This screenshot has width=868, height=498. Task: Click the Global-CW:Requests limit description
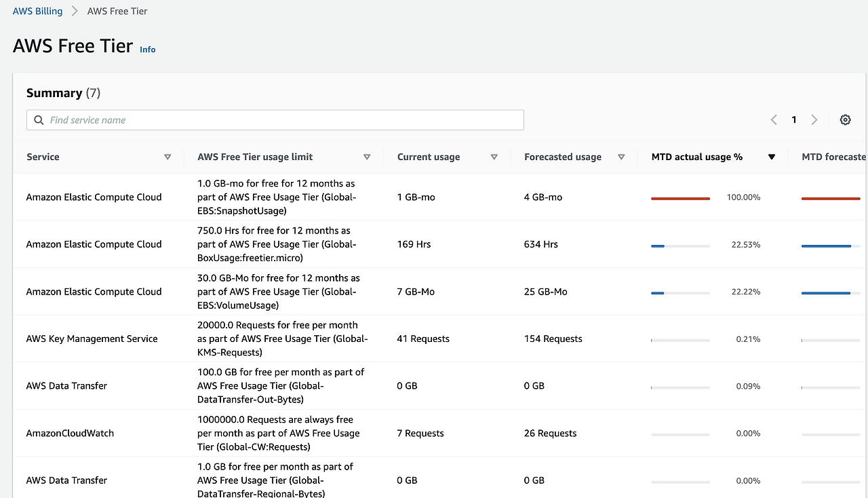279,433
